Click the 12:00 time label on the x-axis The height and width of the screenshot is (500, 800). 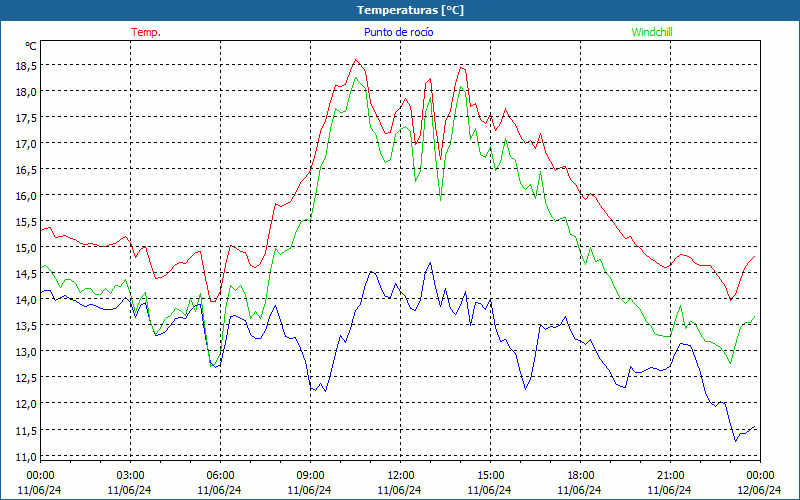click(x=401, y=475)
